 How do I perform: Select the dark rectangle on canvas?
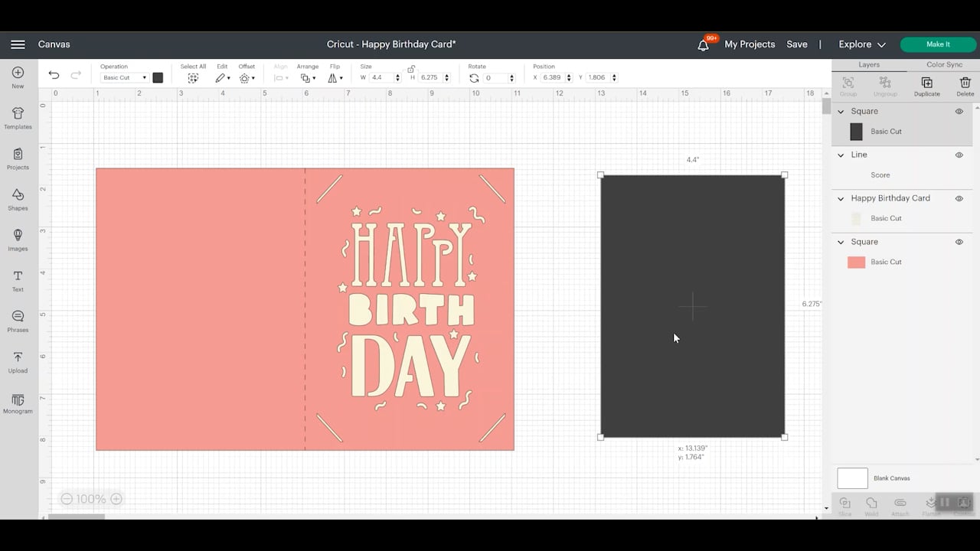[692, 306]
